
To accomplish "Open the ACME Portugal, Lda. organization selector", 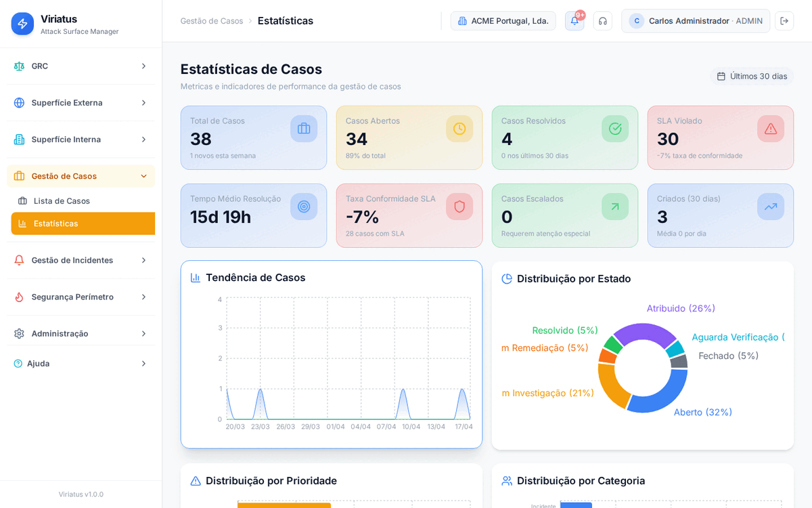I will pos(503,21).
